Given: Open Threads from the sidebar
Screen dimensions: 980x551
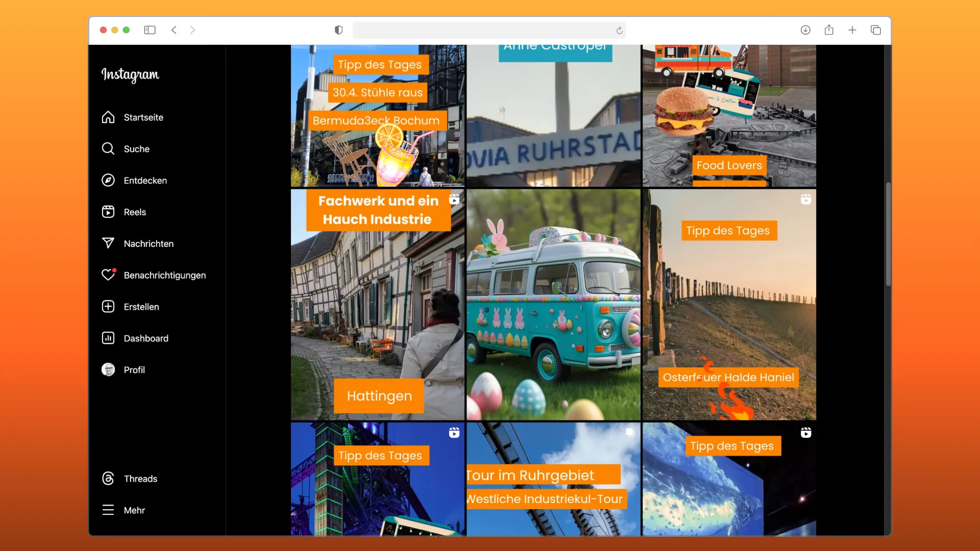Looking at the screenshot, I should (108, 479).
